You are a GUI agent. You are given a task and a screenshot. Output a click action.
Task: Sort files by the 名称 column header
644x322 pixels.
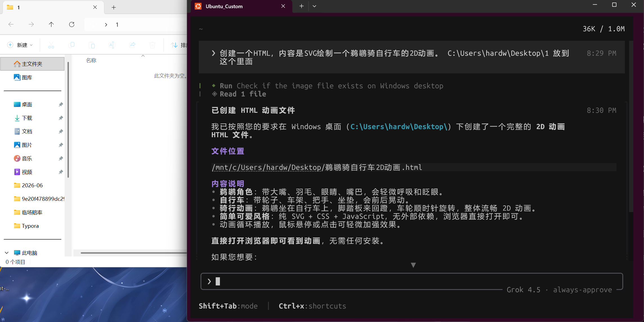[x=91, y=60]
